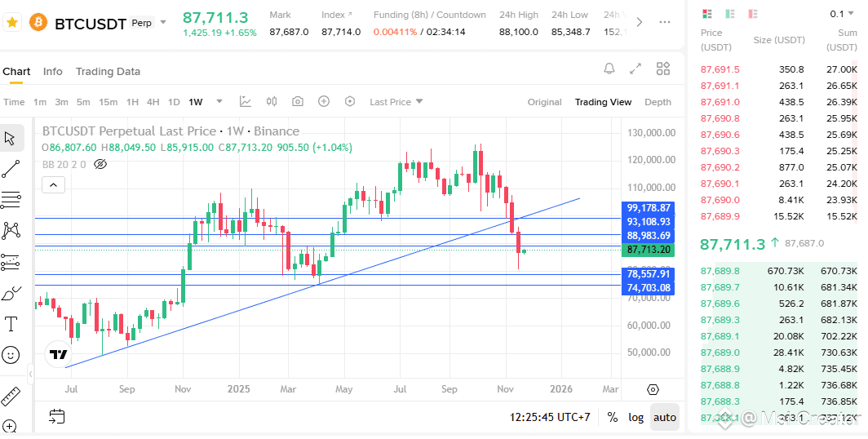Screen dimensions: 868x439
Task: Open chart settings hexagon on time axis
Action: coord(653,390)
